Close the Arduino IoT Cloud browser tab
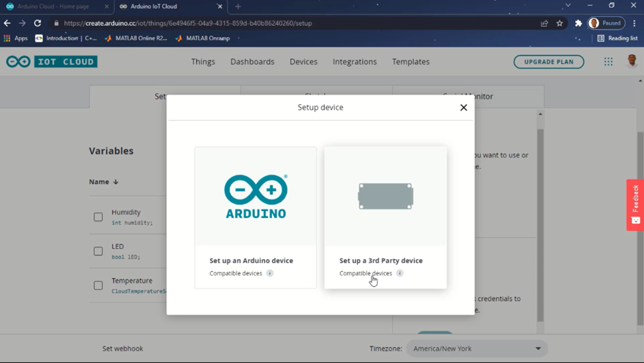The image size is (644, 363). (220, 6)
